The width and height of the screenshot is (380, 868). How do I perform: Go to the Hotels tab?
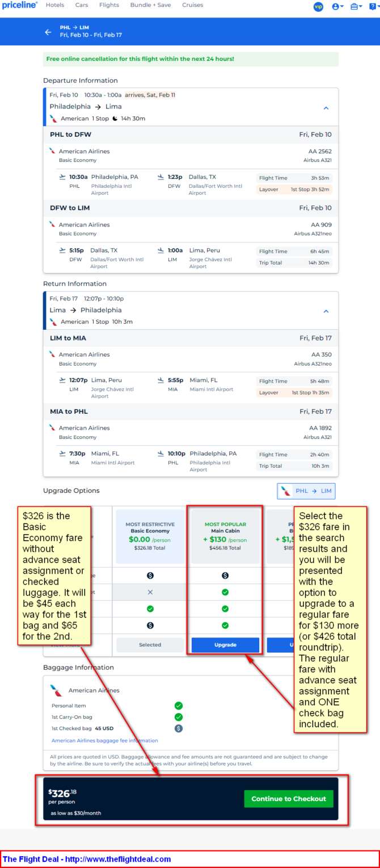coord(55,5)
